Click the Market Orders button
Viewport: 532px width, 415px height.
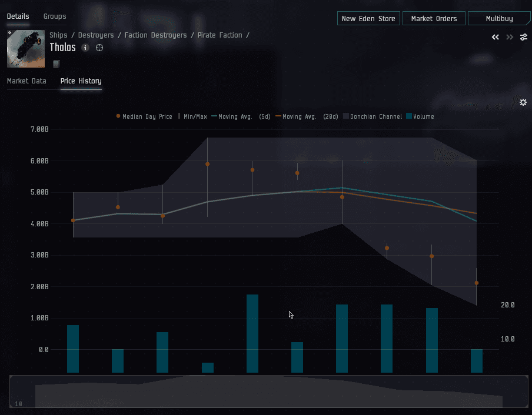tap(434, 19)
